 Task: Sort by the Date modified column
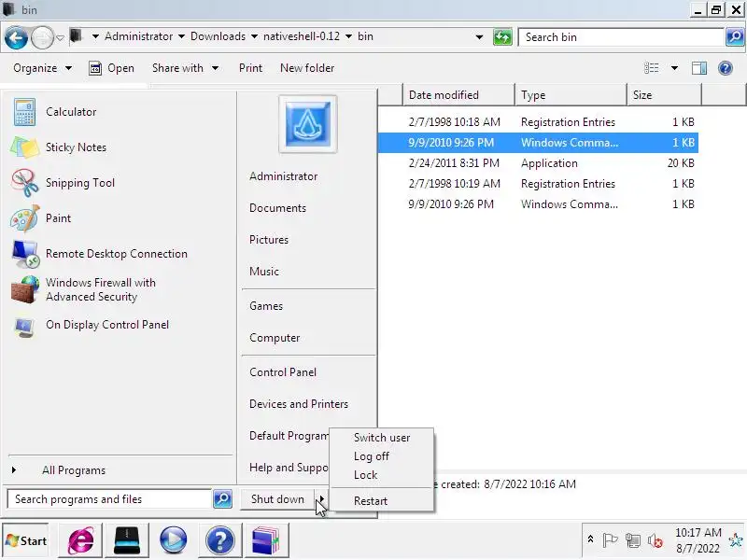tap(458, 95)
